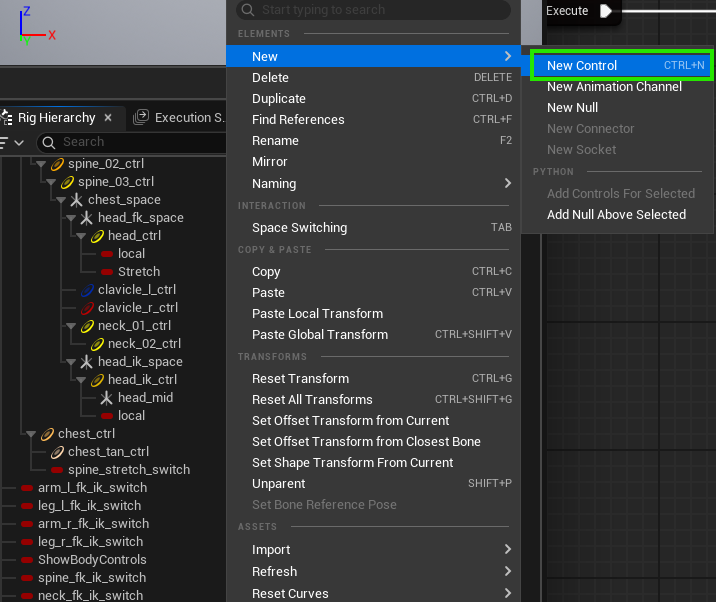This screenshot has height=602, width=716.
Task: Click the Execute node output pin
Action: (x=606, y=11)
